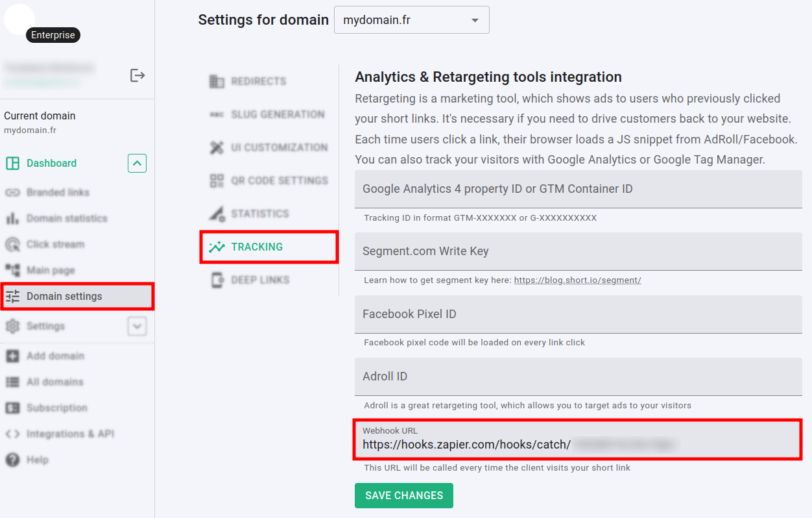Image resolution: width=812 pixels, height=518 pixels.
Task: Click the logout icon beside the username
Action: [x=137, y=75]
